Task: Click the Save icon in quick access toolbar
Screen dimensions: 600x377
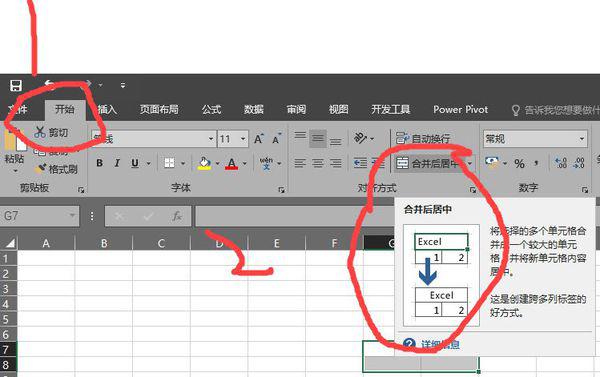Action: point(16,85)
